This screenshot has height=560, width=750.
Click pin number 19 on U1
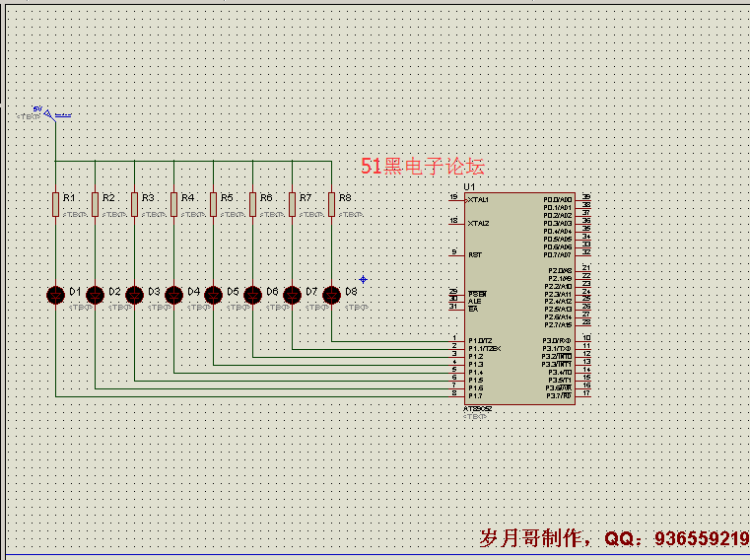click(x=454, y=196)
